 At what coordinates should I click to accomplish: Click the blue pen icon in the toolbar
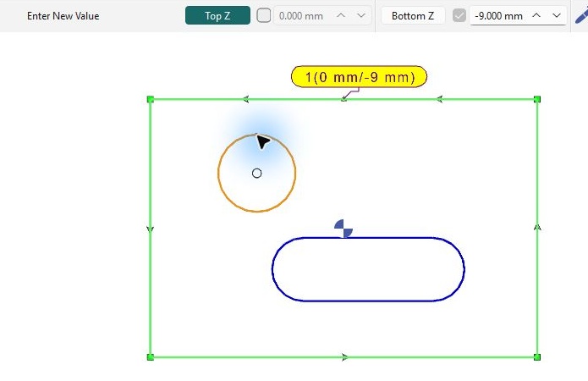click(581, 15)
